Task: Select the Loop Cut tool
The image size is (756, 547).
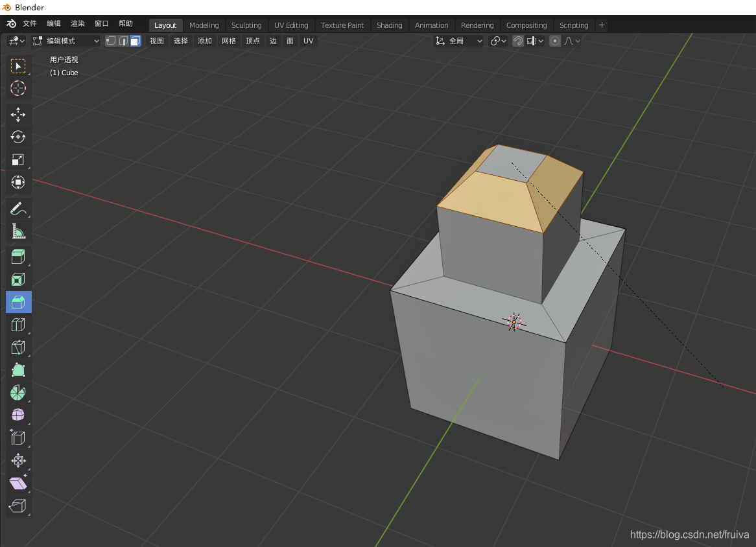Action: point(18,325)
